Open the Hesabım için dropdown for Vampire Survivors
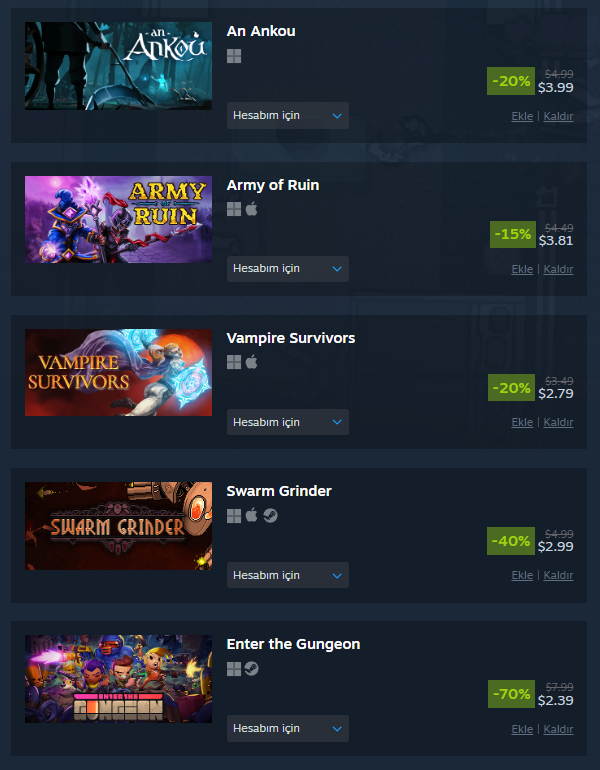Viewport: 600px width, 770px height. [288, 422]
